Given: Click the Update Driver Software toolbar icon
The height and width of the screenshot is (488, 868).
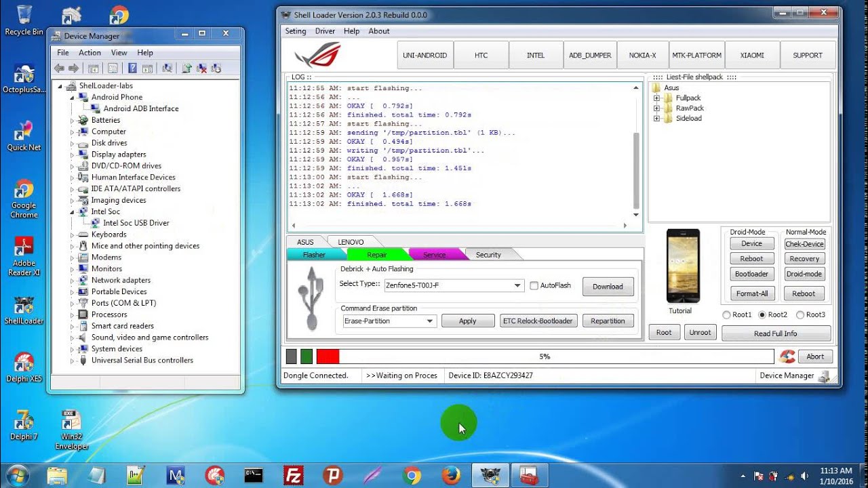Looking at the screenshot, I should (x=186, y=68).
